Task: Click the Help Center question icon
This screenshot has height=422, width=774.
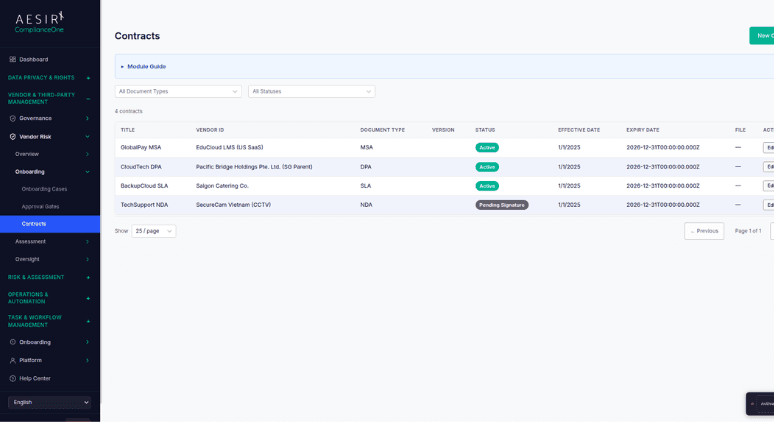Action: (13, 379)
